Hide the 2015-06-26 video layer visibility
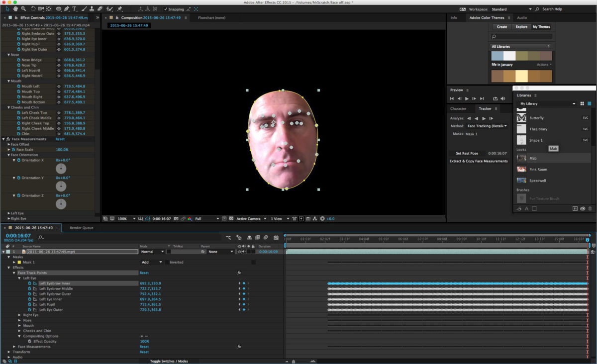This screenshot has width=597, height=364. click(240, 252)
